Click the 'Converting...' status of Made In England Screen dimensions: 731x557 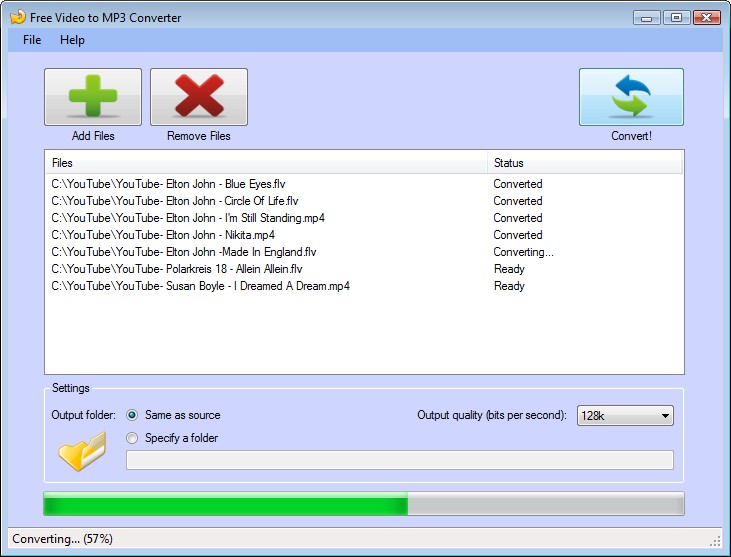pyautogui.click(x=524, y=252)
